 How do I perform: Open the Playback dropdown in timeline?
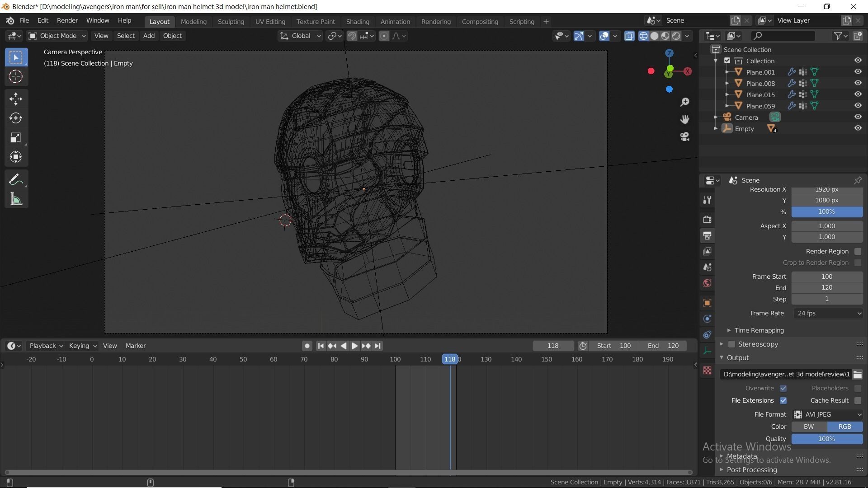click(x=46, y=346)
